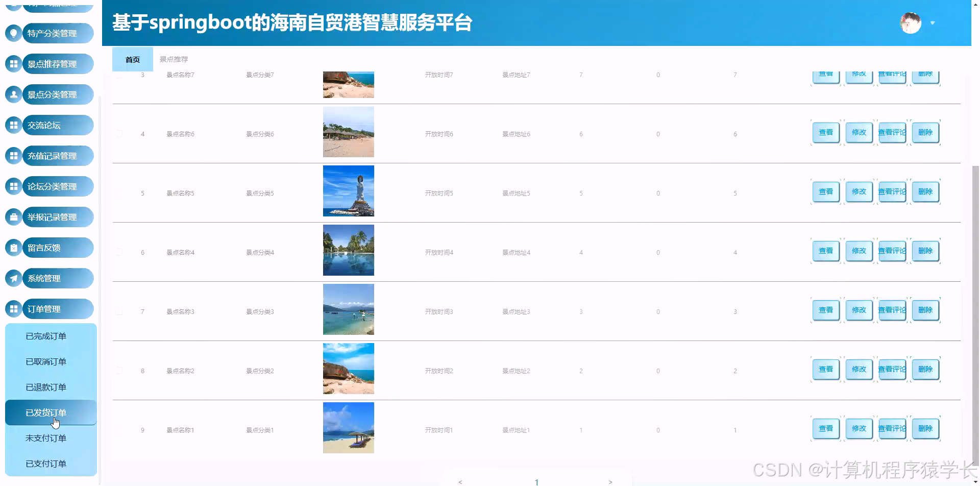980x486 pixels.
Task: Click 开放时间2 cell text
Action: 439,371
